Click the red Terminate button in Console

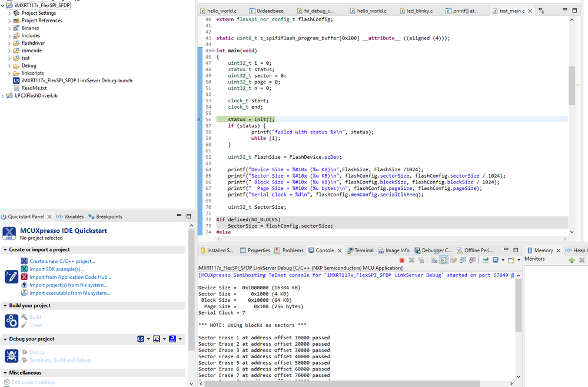click(402, 260)
